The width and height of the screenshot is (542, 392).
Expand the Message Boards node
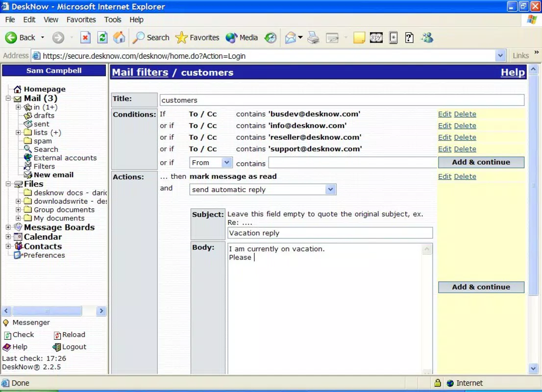[8, 227]
